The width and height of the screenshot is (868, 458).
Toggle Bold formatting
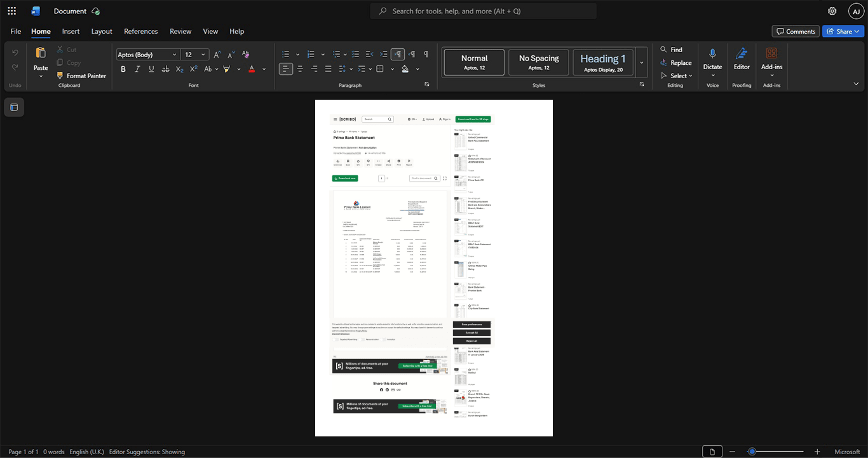coord(123,69)
